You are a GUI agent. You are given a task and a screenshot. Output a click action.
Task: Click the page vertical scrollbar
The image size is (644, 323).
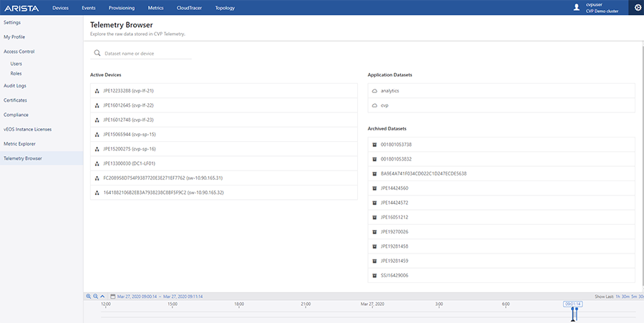(643, 166)
